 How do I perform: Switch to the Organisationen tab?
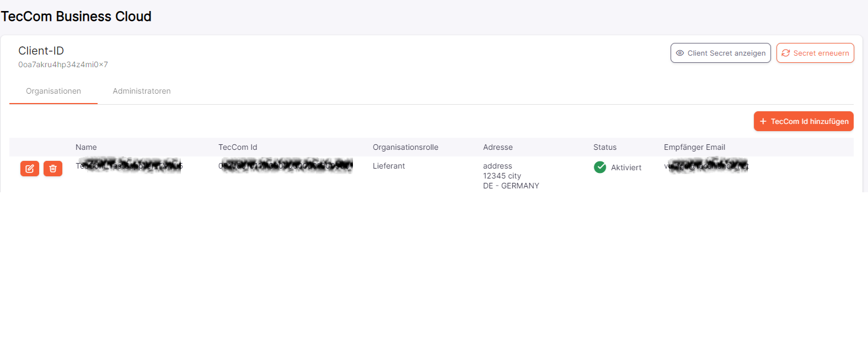point(53,91)
